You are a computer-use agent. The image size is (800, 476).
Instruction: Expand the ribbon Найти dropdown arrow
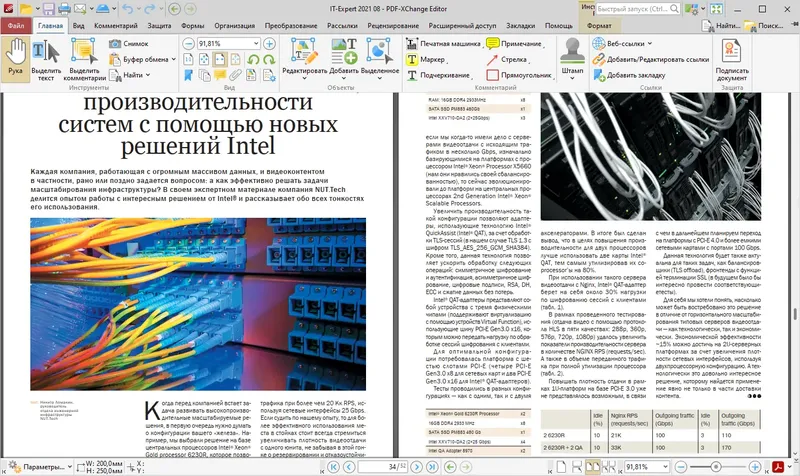click(148, 76)
